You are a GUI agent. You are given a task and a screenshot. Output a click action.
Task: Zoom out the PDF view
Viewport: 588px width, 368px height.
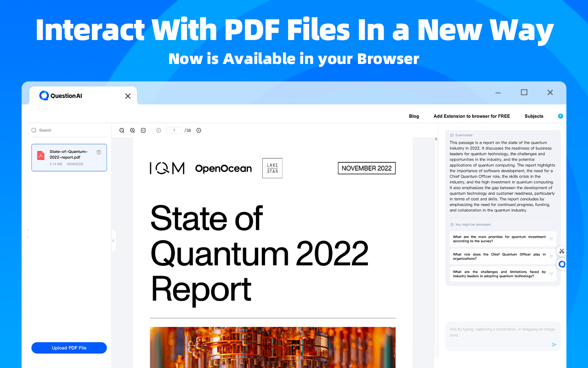pos(122,131)
